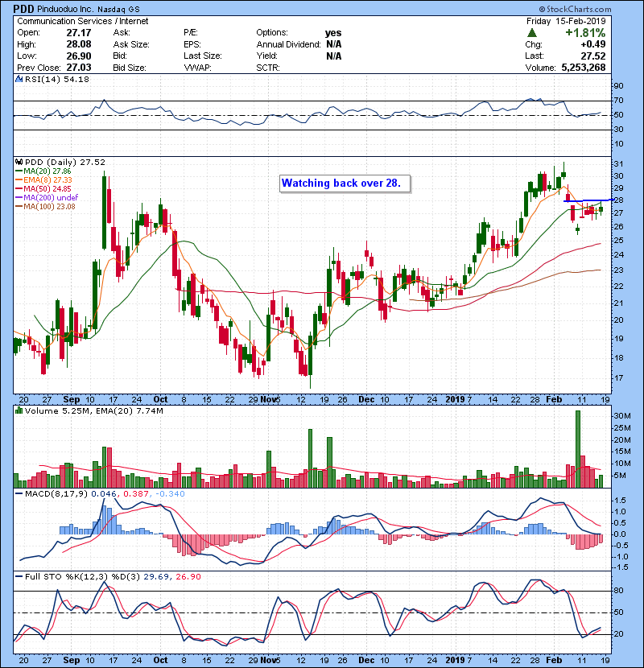Click the MACD histogram value -0.340
Screen dimensions: 644x668
point(170,494)
